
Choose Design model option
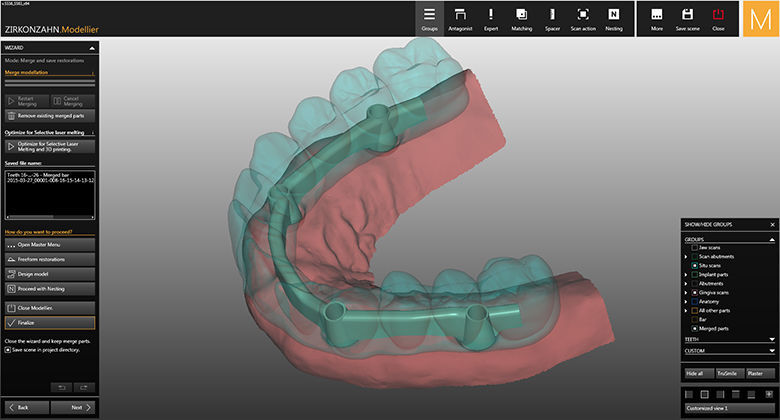pos(50,274)
